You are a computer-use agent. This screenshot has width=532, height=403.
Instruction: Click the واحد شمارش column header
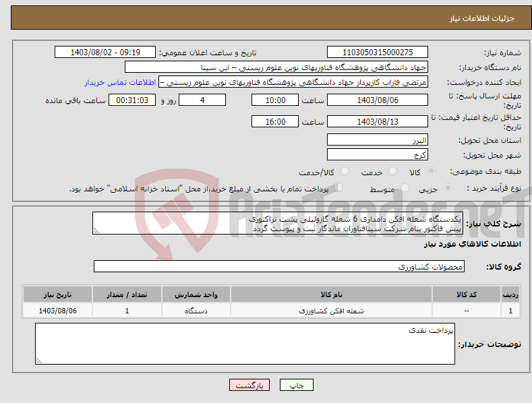click(x=196, y=294)
